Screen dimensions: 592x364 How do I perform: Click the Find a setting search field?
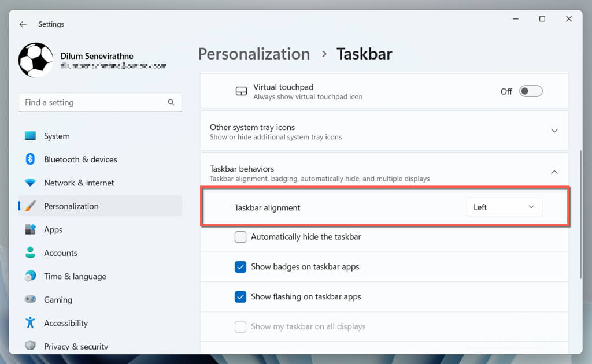(x=92, y=102)
